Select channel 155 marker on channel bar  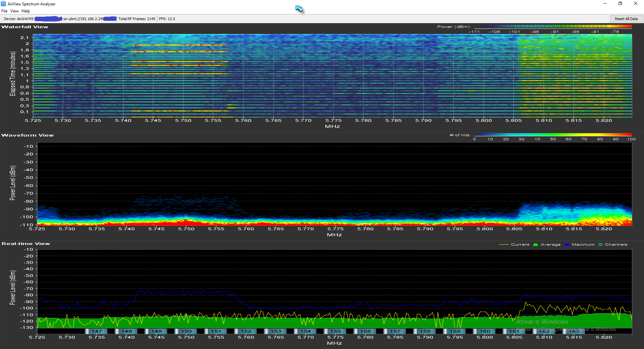click(335, 331)
